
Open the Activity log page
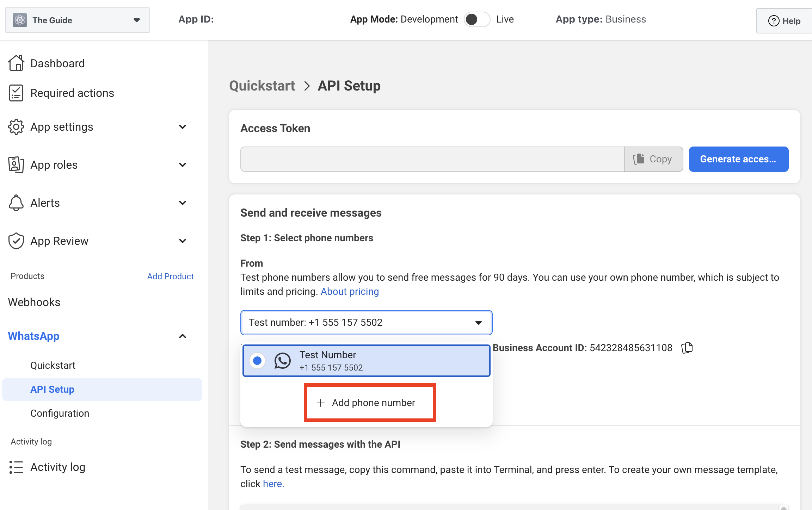point(58,467)
